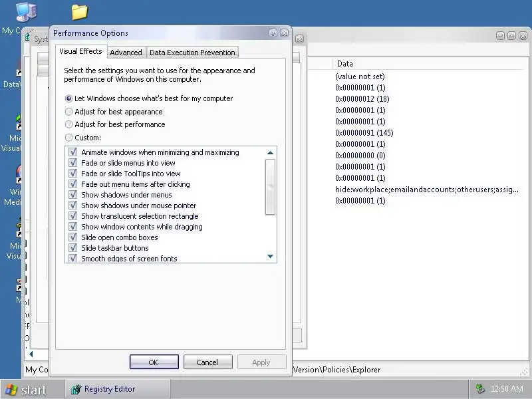
Task: Select the (value not set) data cell
Action: click(360, 76)
